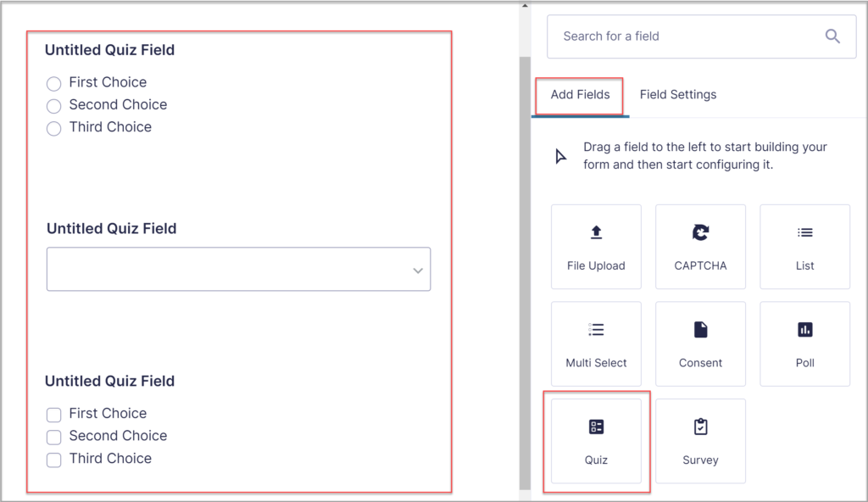The height and width of the screenshot is (502, 868).
Task: Select the First Choice radio button
Action: click(x=53, y=83)
